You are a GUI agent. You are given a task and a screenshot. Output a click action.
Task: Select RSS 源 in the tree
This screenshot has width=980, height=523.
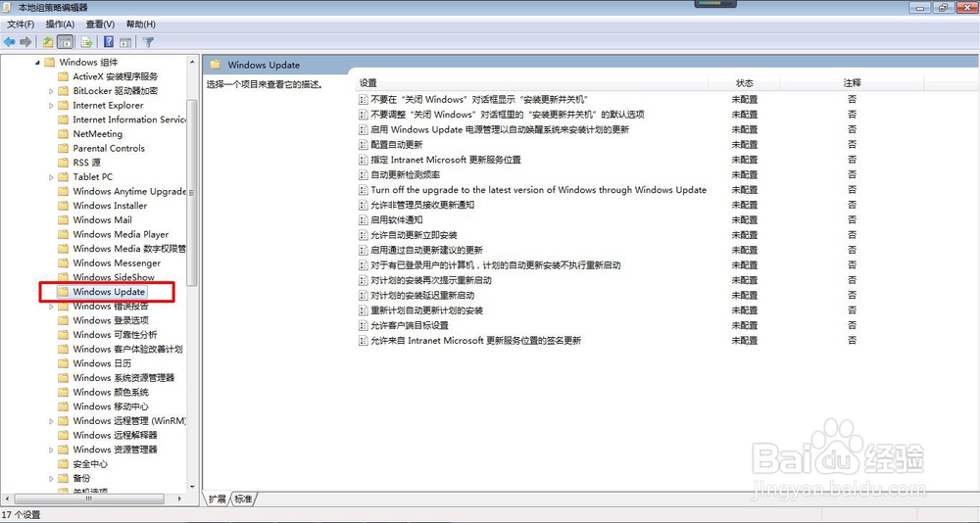tap(87, 163)
